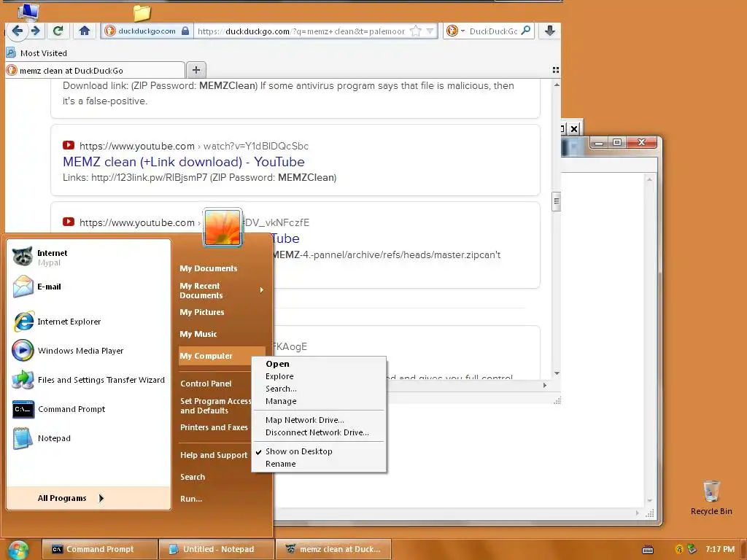The width and height of the screenshot is (747, 560).
Task: Switch to Command Prompt taskbar button
Action: [99, 549]
